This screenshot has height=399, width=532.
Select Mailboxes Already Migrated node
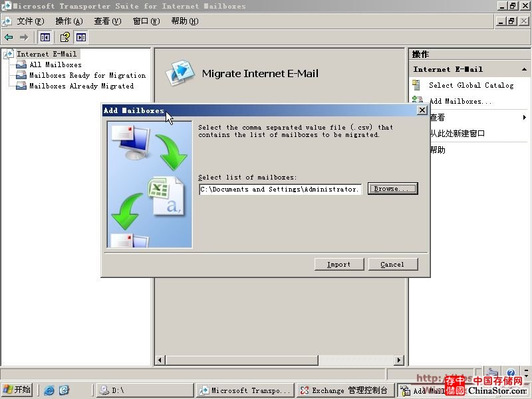81,86
